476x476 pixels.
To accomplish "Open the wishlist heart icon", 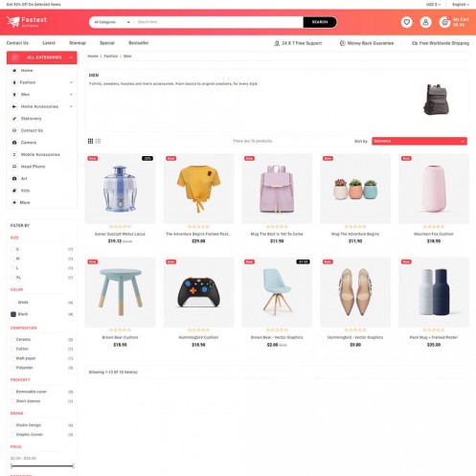I will point(406,22).
